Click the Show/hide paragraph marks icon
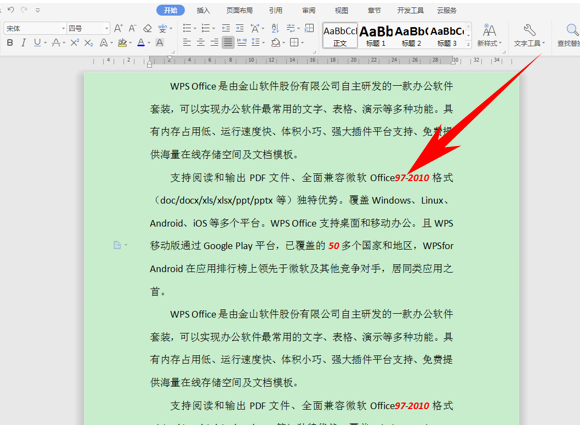Image resolution: width=581 pixels, height=425 pixels. coord(291,28)
